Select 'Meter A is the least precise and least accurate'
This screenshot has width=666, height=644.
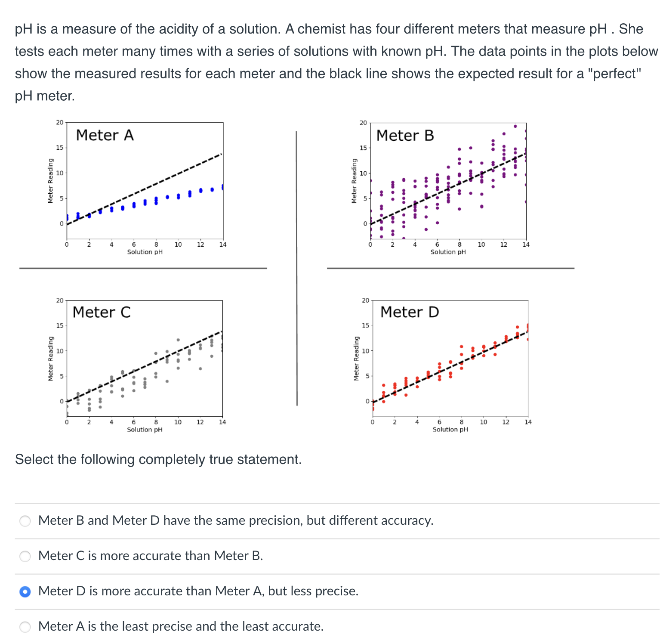pos(25,627)
